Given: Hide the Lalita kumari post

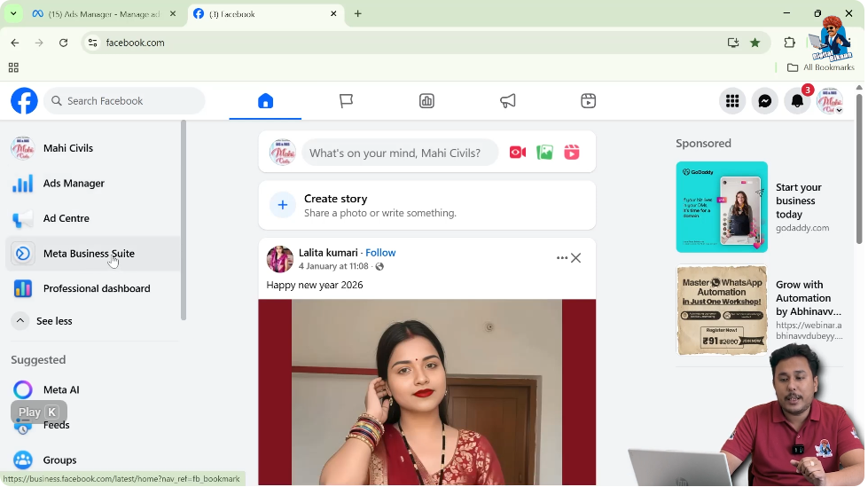Looking at the screenshot, I should click(x=576, y=258).
